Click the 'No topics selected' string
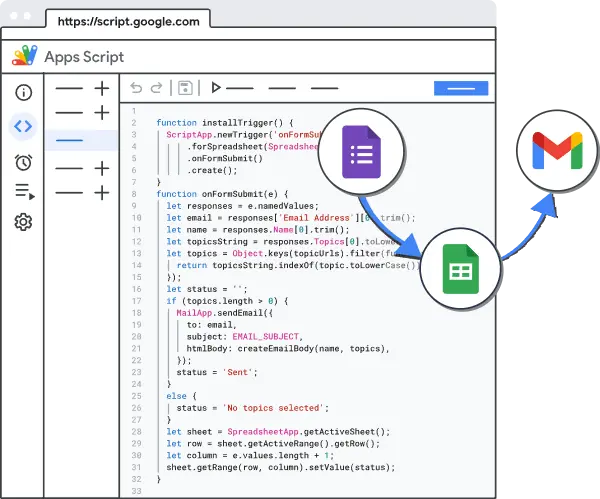The width and height of the screenshot is (600, 499). 273,408
